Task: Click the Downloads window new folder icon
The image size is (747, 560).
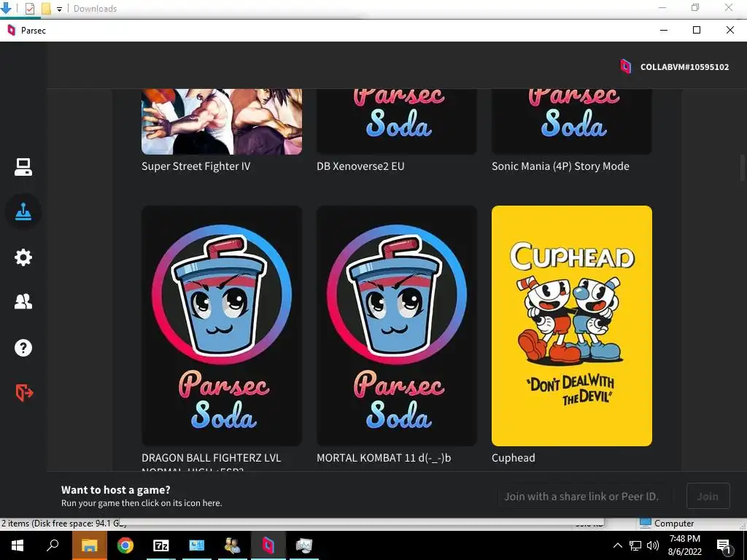Action: 46,9
